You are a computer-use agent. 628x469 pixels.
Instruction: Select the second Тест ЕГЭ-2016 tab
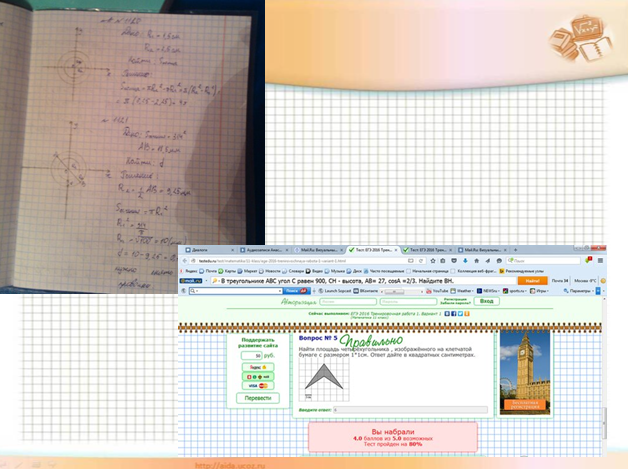coord(429,250)
